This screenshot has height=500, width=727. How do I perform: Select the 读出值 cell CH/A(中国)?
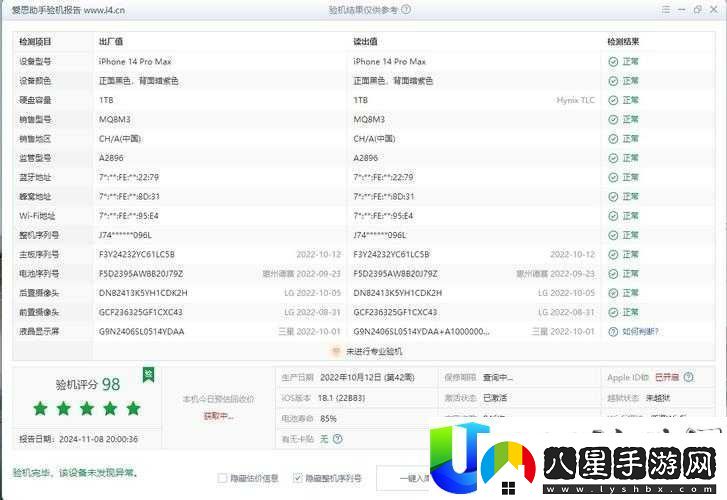[x=374, y=139]
